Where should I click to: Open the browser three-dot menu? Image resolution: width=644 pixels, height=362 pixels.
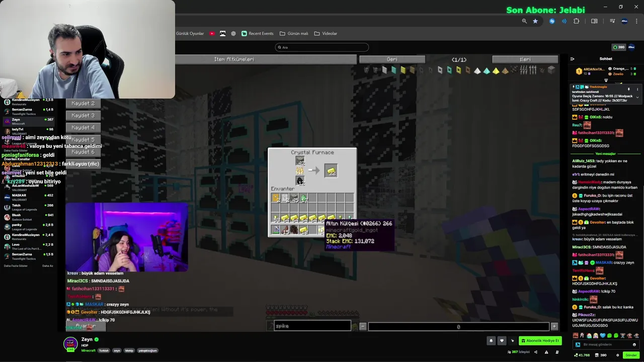635,21
